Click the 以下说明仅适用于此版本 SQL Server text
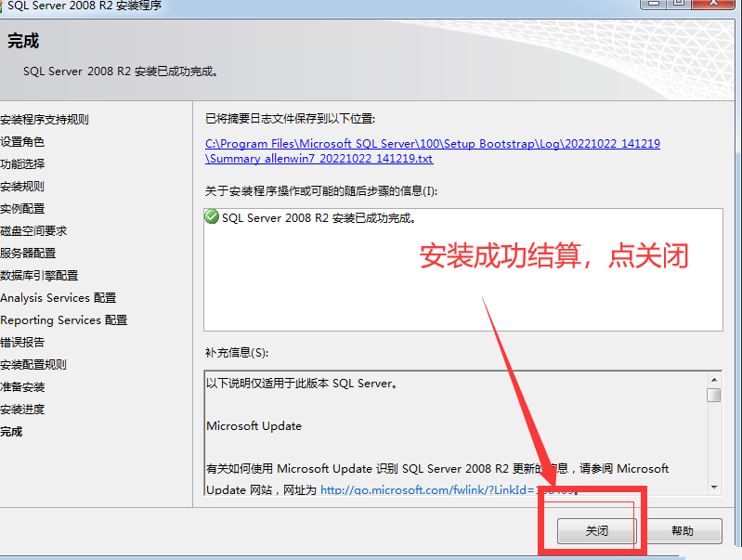 302,383
